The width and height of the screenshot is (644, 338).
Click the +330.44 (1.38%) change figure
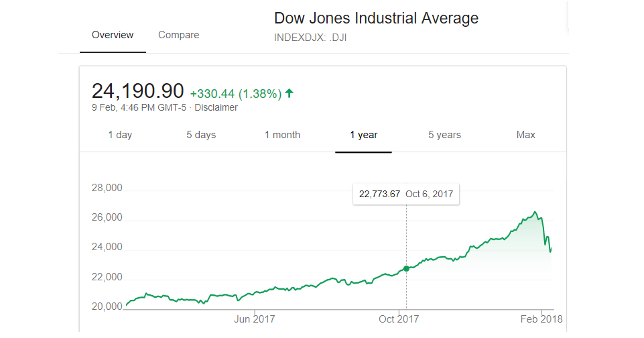[235, 94]
